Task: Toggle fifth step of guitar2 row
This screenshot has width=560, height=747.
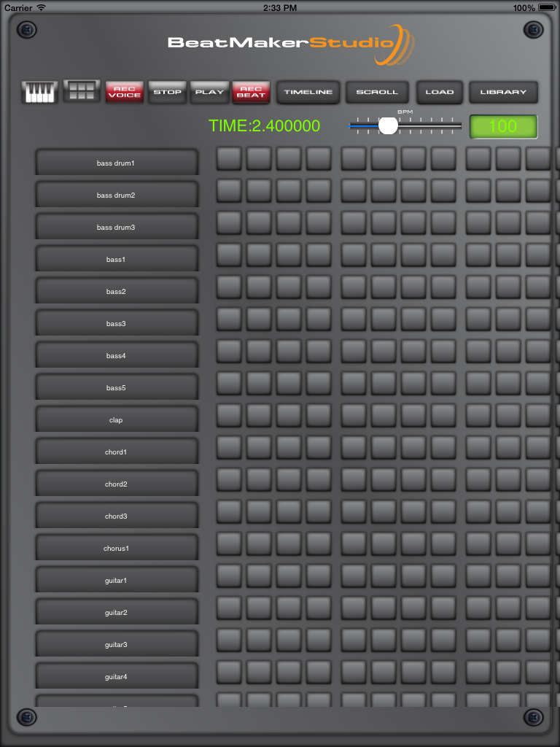Action: point(354,608)
